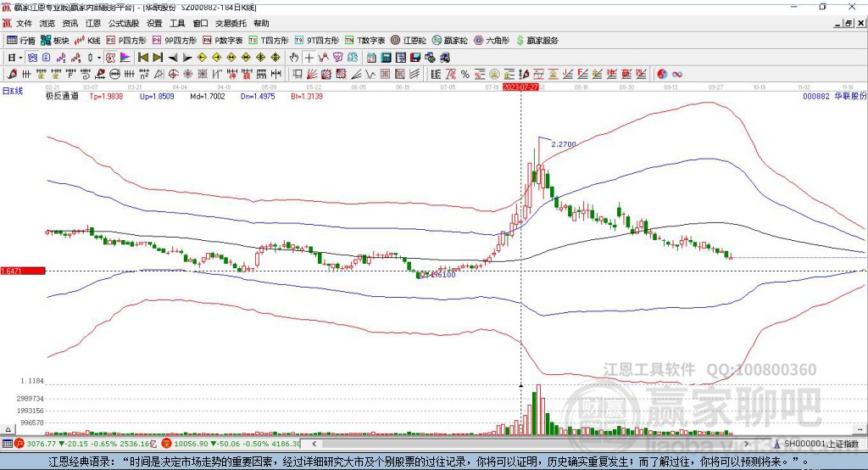Launch the 赢家轮 wheel tool
The width and height of the screenshot is (868, 470).
[449, 41]
